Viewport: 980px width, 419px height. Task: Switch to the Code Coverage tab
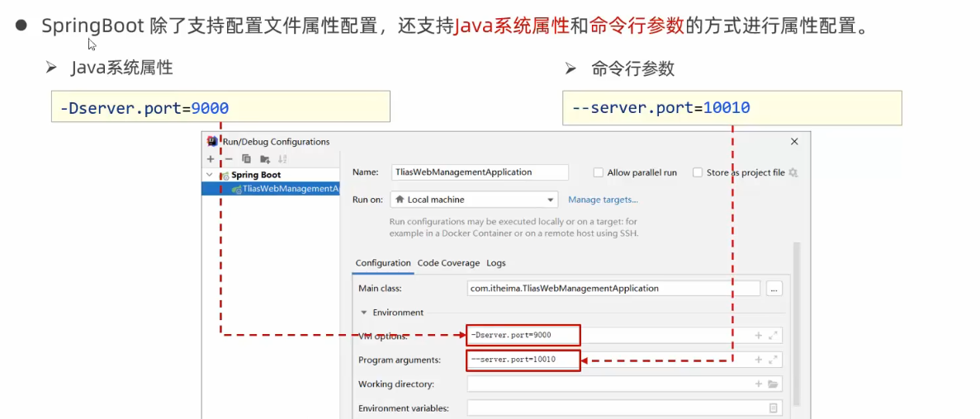[x=448, y=263]
